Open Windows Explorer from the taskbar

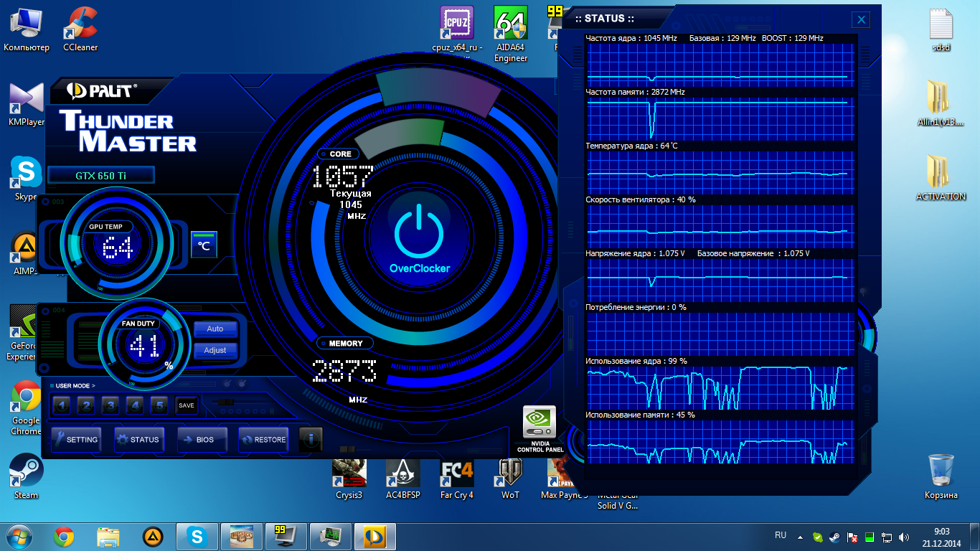(x=108, y=537)
